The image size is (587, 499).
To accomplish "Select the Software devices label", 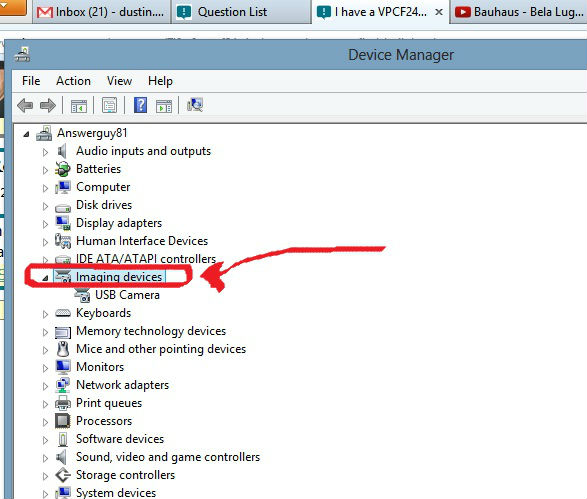I will [120, 439].
